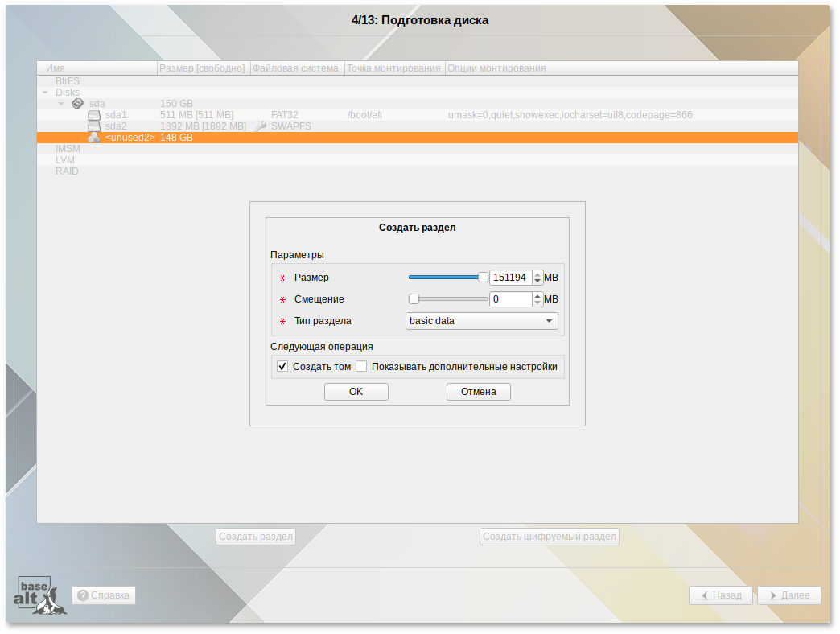The image size is (840, 634).
Task: Click the SWAPFS wrench icon on sda2 row
Action: coord(259,126)
